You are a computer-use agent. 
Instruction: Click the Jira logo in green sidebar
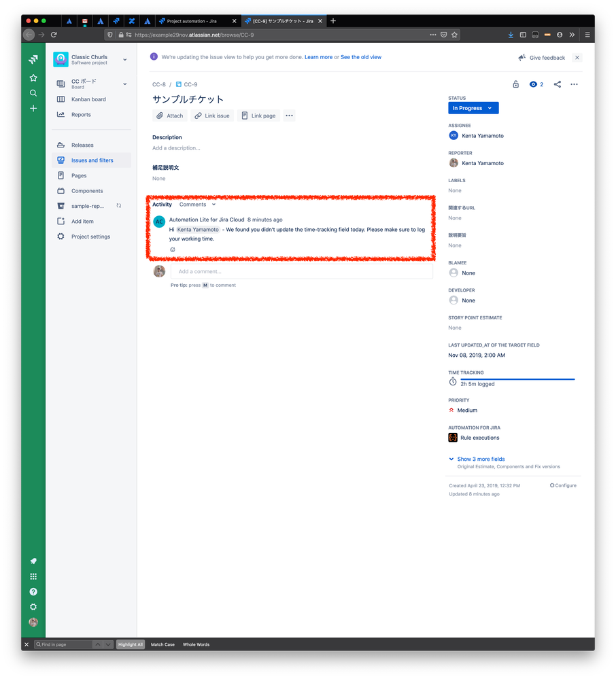pos(33,59)
